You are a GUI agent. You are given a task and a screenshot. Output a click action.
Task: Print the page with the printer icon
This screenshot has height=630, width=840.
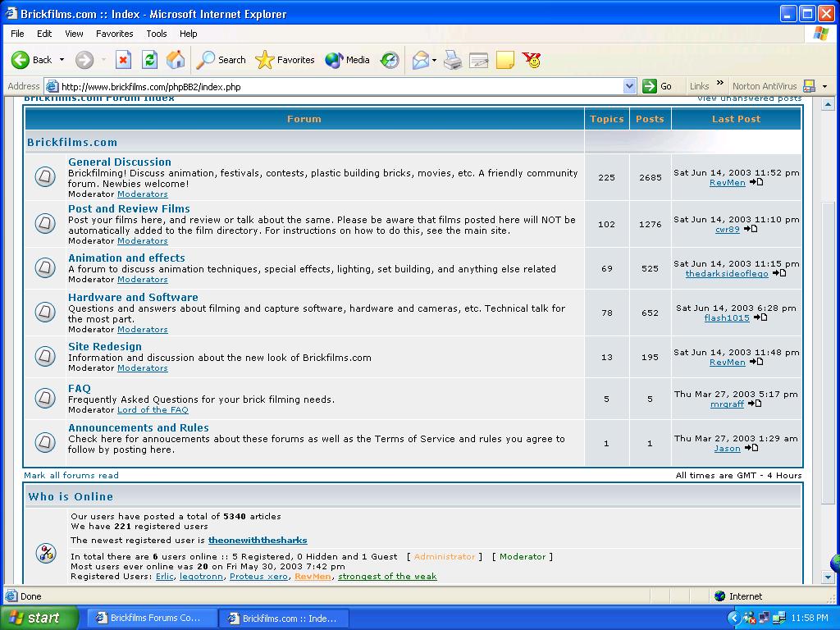[x=453, y=60]
